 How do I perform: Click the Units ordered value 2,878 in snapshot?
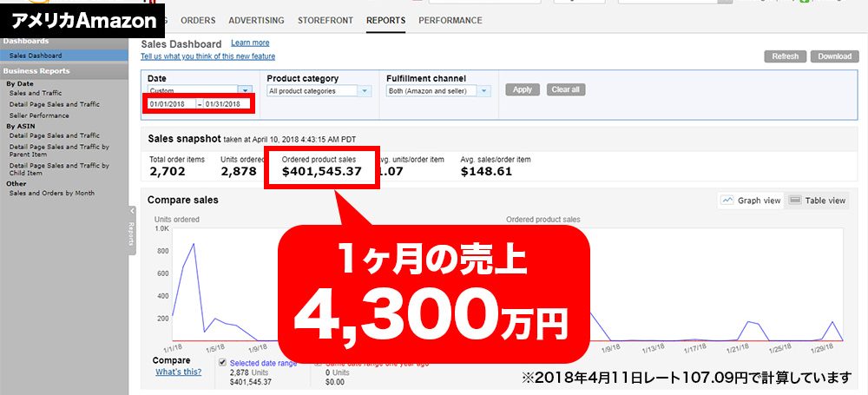pyautogui.click(x=239, y=171)
